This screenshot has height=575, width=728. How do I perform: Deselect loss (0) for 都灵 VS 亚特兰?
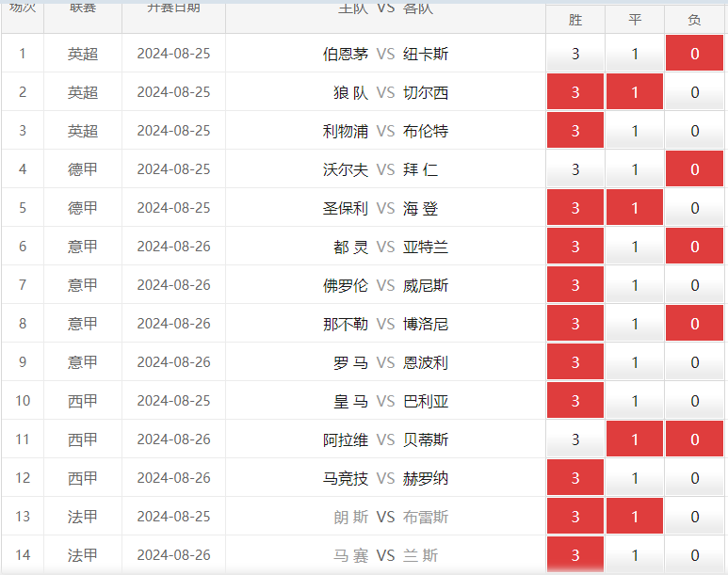click(x=695, y=246)
